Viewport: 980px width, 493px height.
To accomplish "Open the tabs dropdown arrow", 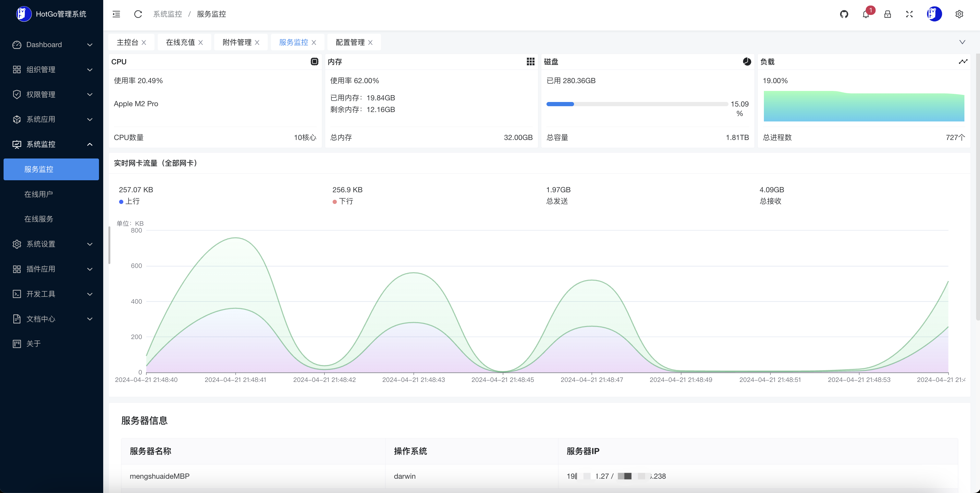I will pyautogui.click(x=962, y=42).
